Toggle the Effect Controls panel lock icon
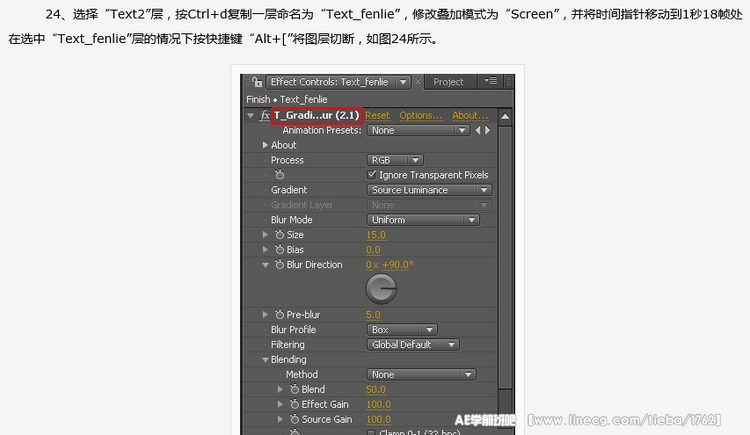 257,82
